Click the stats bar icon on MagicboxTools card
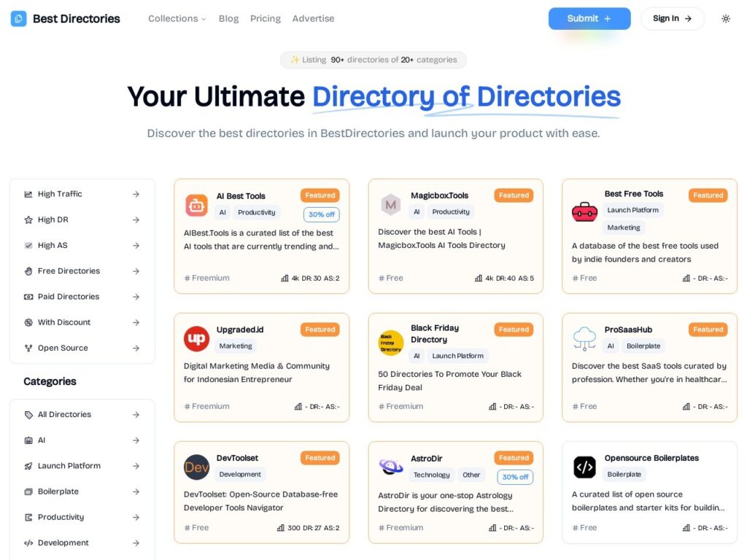Viewport: 747px width, 560px height. point(479,279)
